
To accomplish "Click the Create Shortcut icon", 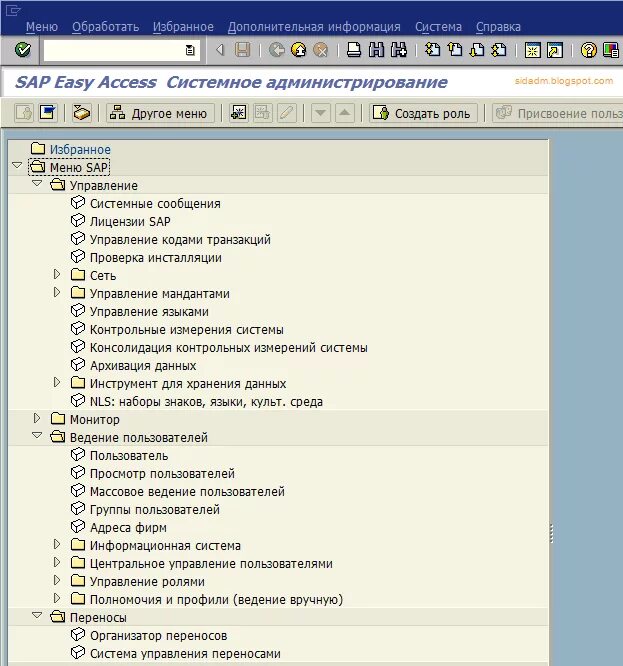I will pyautogui.click(x=555, y=50).
